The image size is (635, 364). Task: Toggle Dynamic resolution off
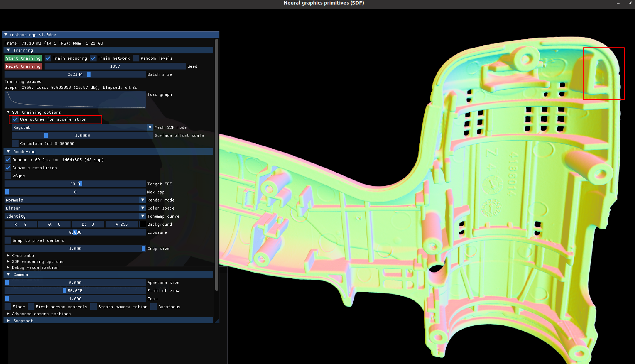(8, 168)
